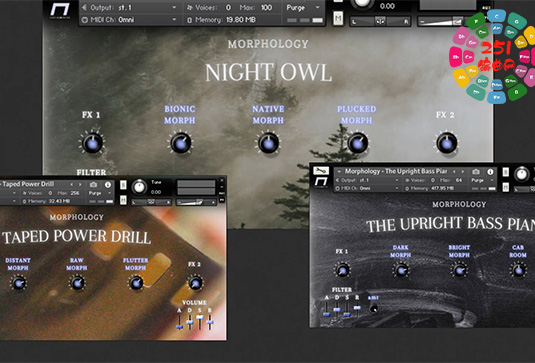Open the snapshot camera in Upright Bass Piano
Viewport: 535px width, 363px height.
coord(476,172)
